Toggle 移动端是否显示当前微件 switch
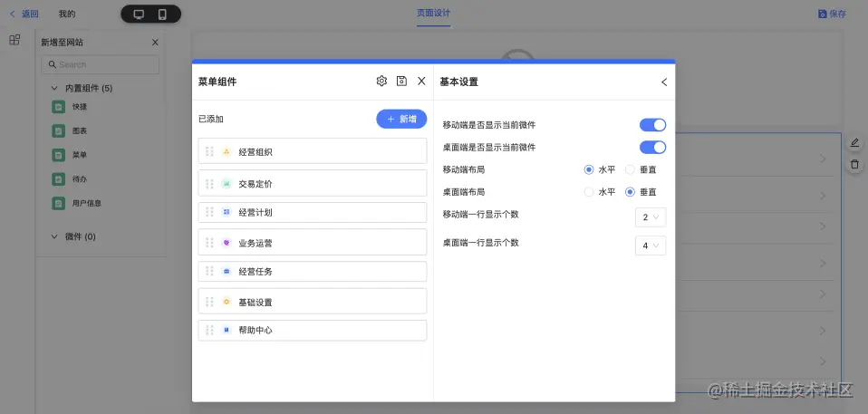 click(652, 125)
